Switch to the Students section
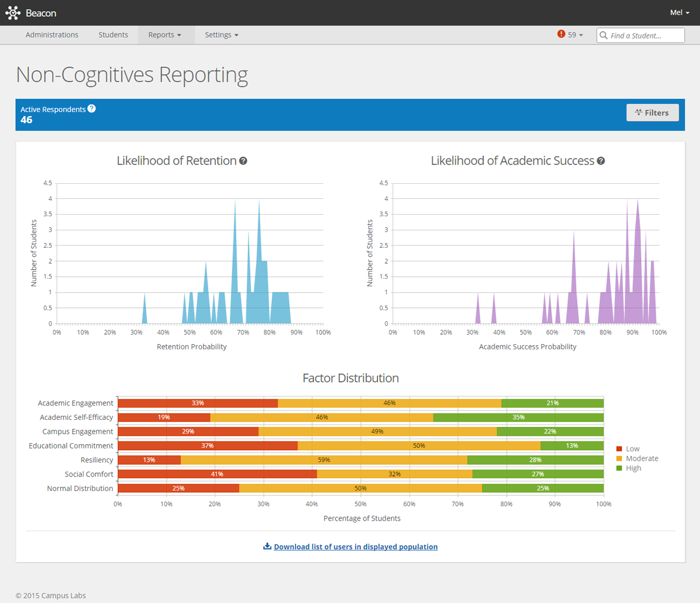 click(113, 34)
